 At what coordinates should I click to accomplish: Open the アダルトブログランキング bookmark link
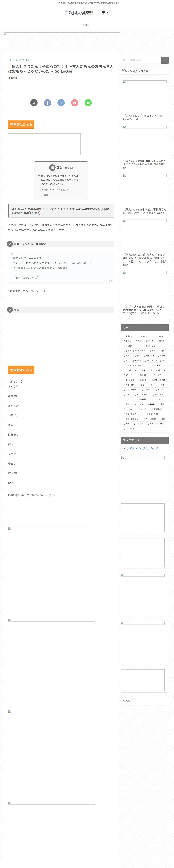coord(142,448)
